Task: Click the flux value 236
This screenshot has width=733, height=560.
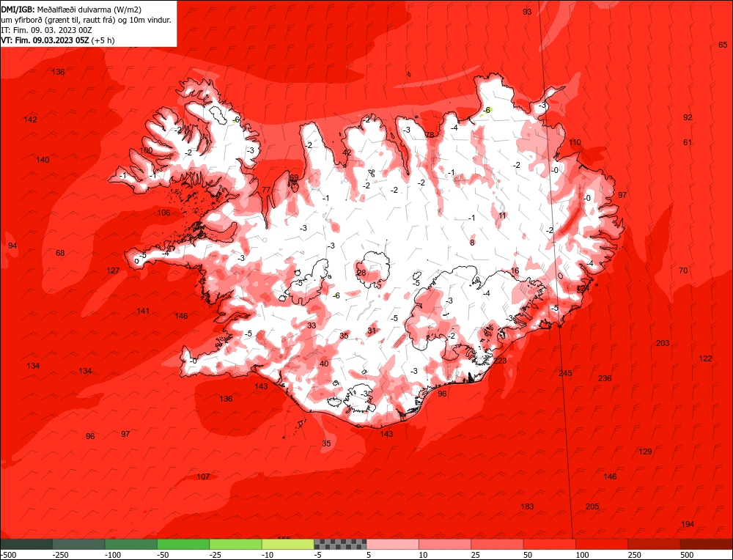Action: [x=605, y=378]
